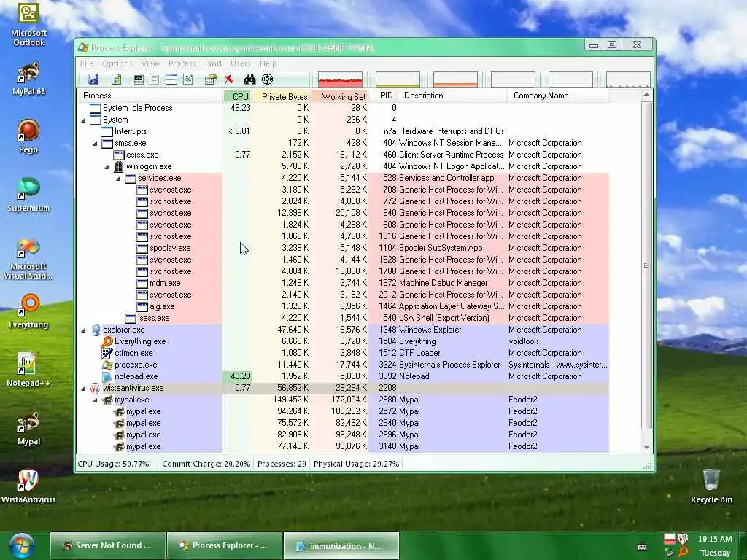Screen dimensions: 747x560
Task: Collapse the System process tree node
Action: (83, 120)
